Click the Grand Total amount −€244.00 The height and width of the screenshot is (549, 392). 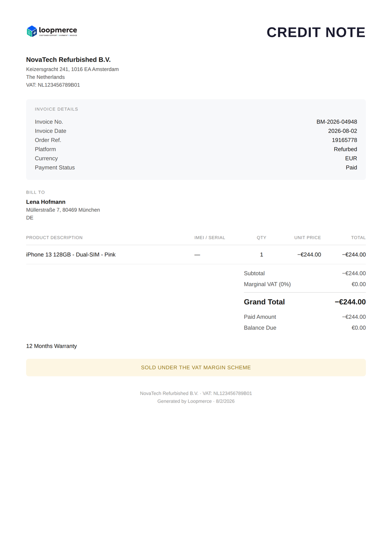click(350, 302)
